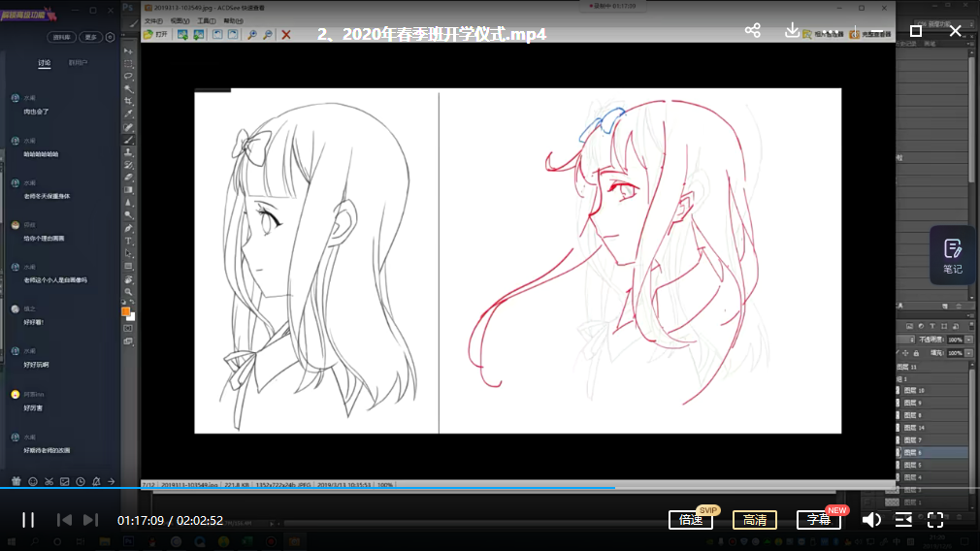Rotate image left in ACDSee toolbar
The height and width of the screenshot is (551, 980).
[217, 34]
